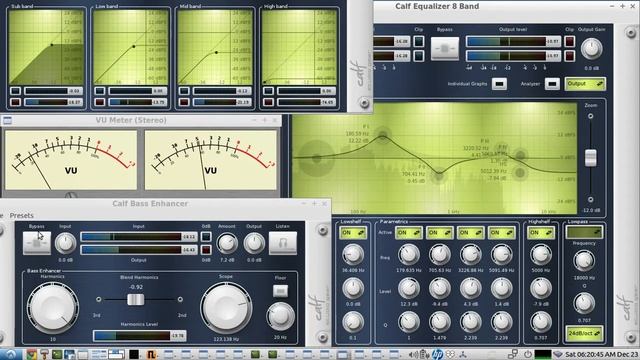640x360 pixels.
Task: Click the Chrome icon in the taskbar
Action: click(x=31, y=354)
